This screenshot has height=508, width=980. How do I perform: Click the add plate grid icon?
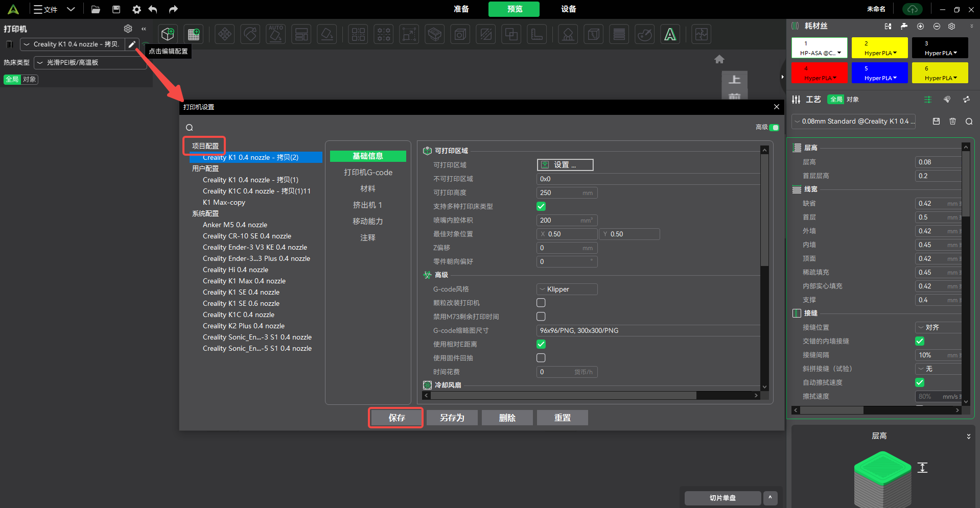[x=194, y=34]
